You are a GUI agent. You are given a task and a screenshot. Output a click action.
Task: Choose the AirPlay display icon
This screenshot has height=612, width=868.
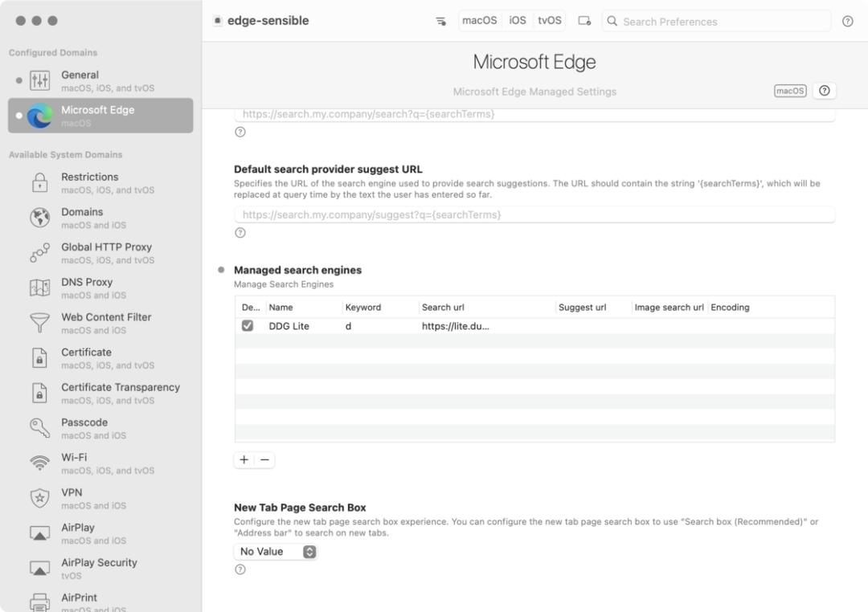[40, 533]
